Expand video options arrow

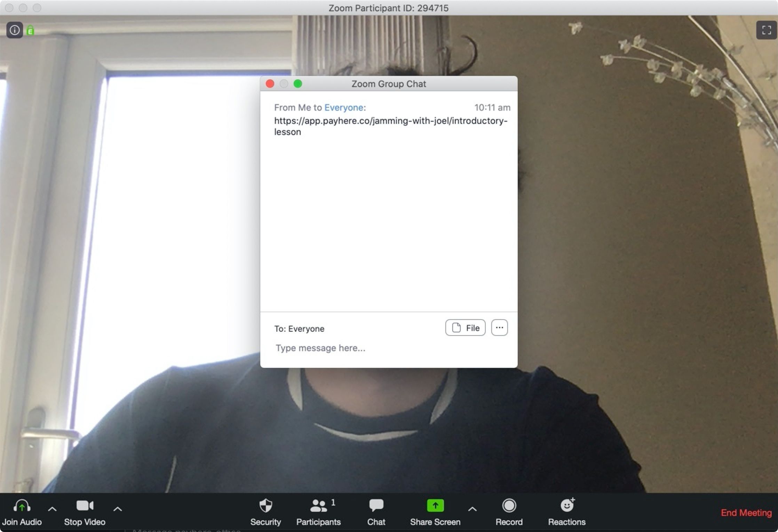pyautogui.click(x=118, y=509)
